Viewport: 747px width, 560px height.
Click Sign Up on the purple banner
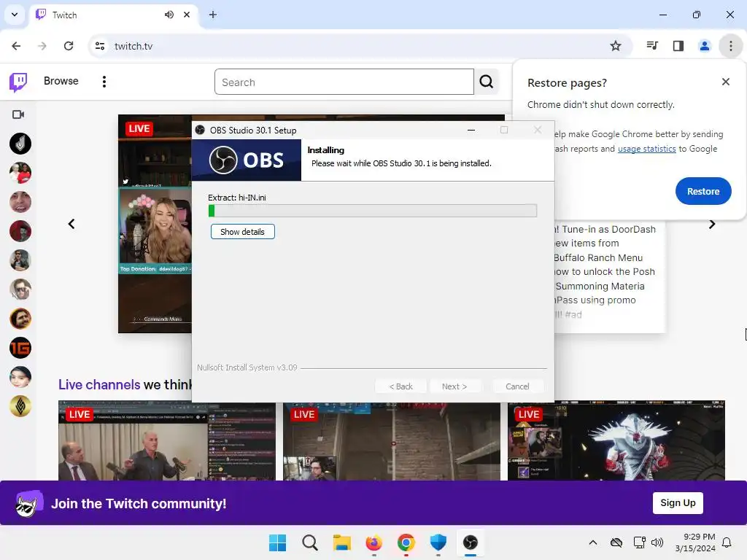pos(678,503)
